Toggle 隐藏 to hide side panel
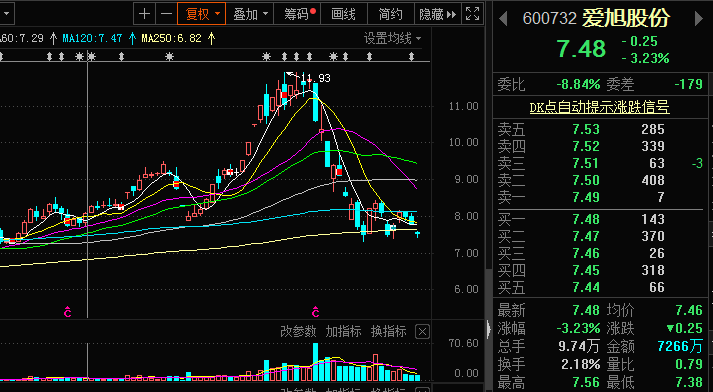The image size is (713, 392). [437, 14]
